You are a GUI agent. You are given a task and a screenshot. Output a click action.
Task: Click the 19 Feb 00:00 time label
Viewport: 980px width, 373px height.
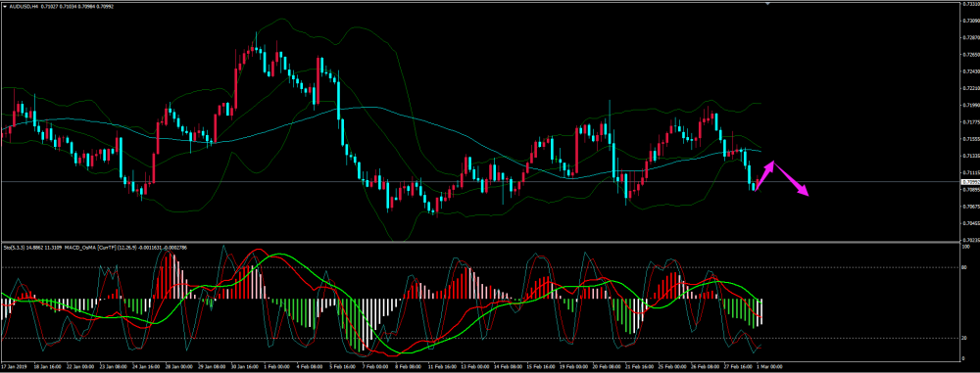click(573, 367)
